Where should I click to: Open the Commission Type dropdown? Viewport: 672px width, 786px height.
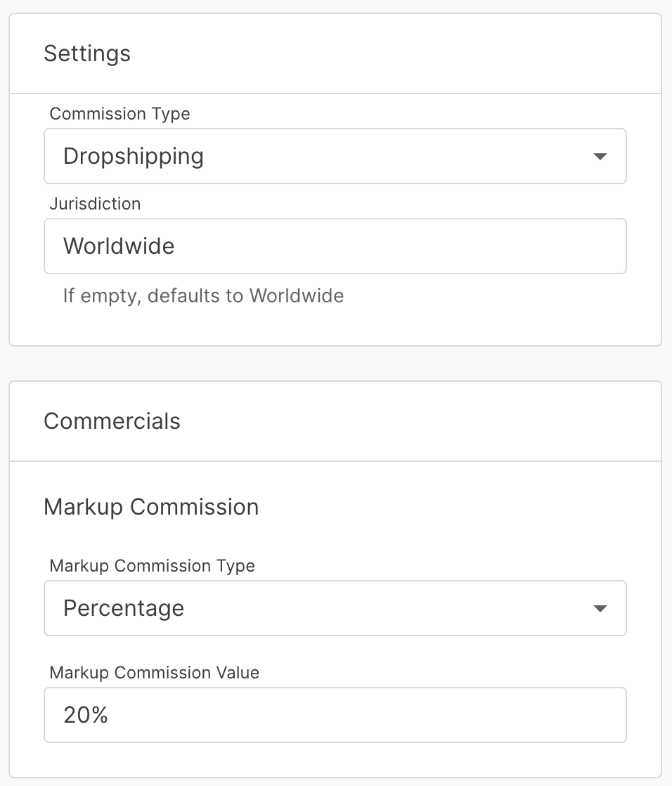click(335, 156)
